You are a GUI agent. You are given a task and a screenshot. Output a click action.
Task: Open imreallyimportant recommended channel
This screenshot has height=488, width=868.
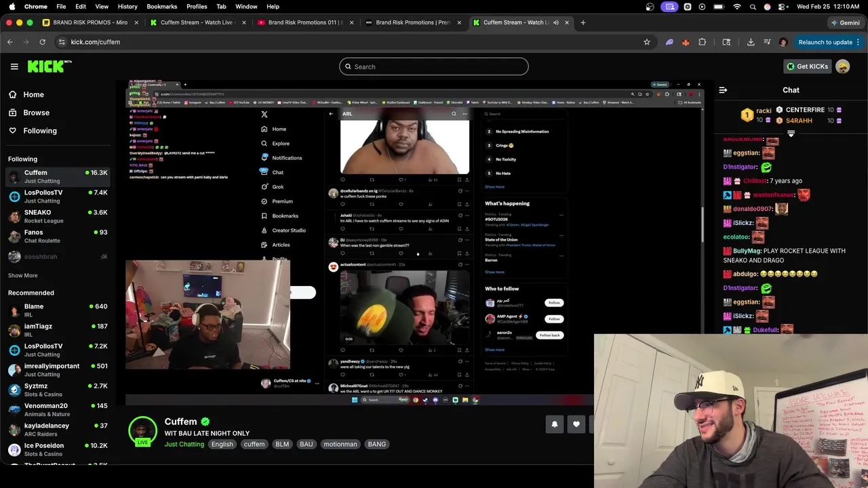57,369
